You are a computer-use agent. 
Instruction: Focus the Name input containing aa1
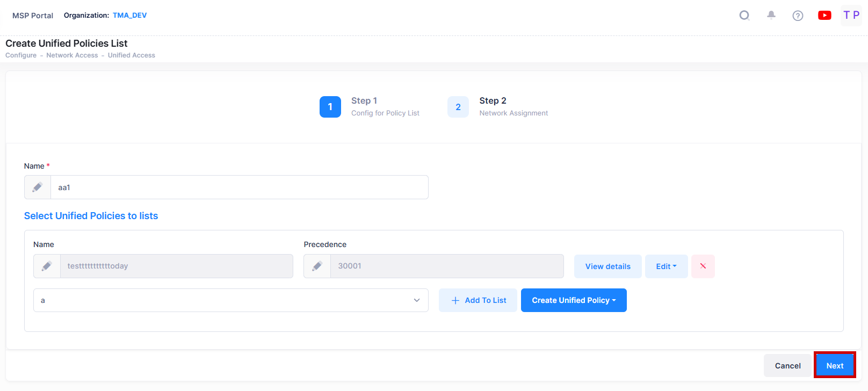(239, 187)
